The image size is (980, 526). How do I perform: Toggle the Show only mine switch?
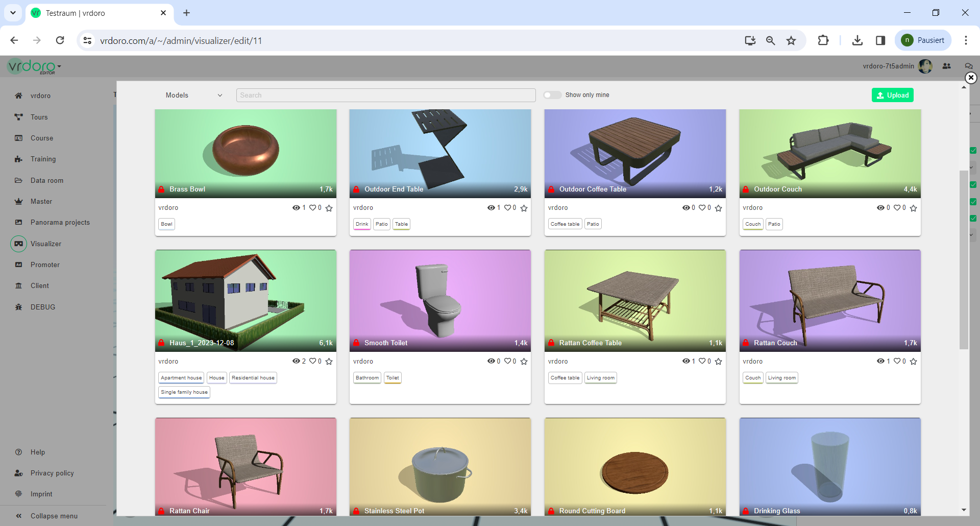(x=552, y=95)
